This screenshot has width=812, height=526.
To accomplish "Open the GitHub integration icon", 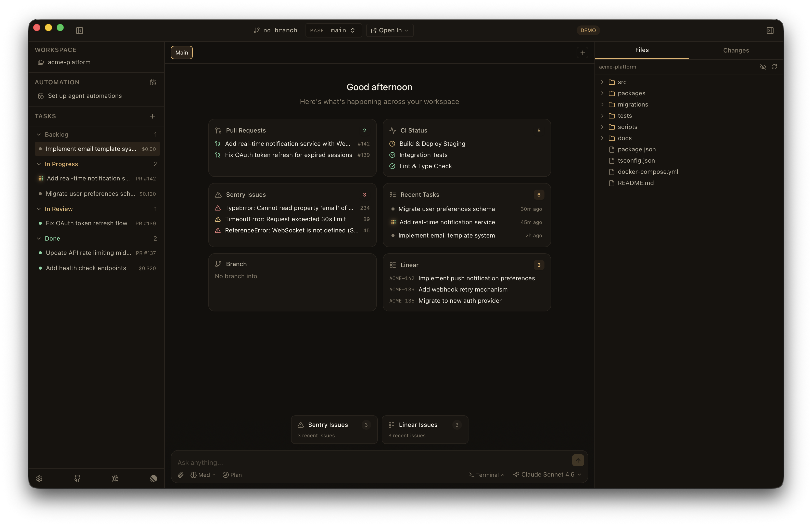I will [x=78, y=479].
